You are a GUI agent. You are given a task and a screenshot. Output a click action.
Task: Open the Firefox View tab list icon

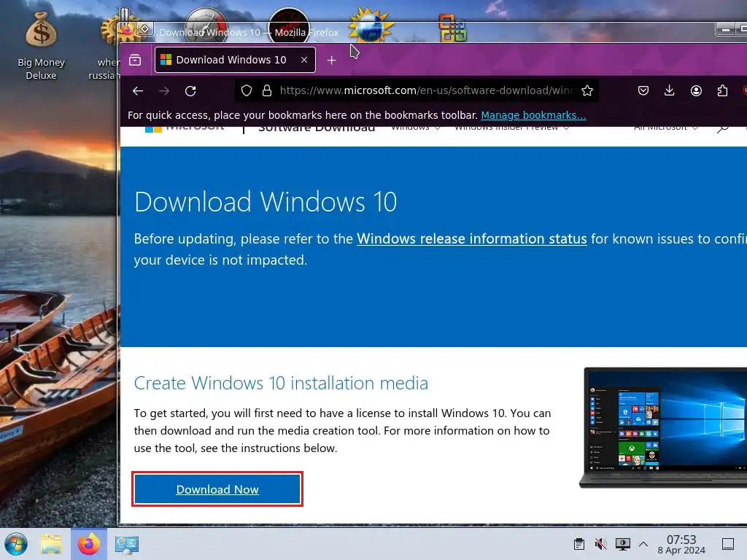135,60
